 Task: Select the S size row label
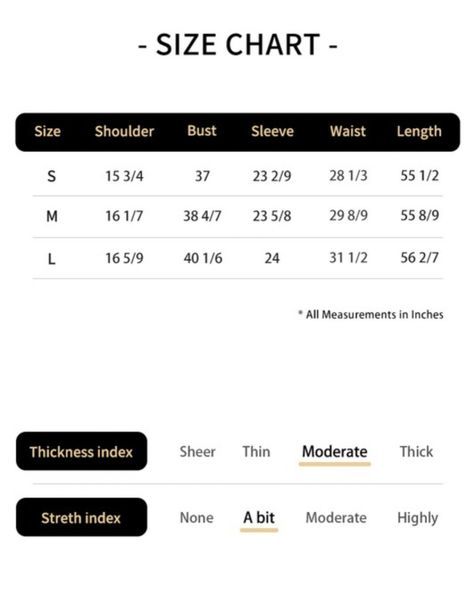[x=51, y=176]
